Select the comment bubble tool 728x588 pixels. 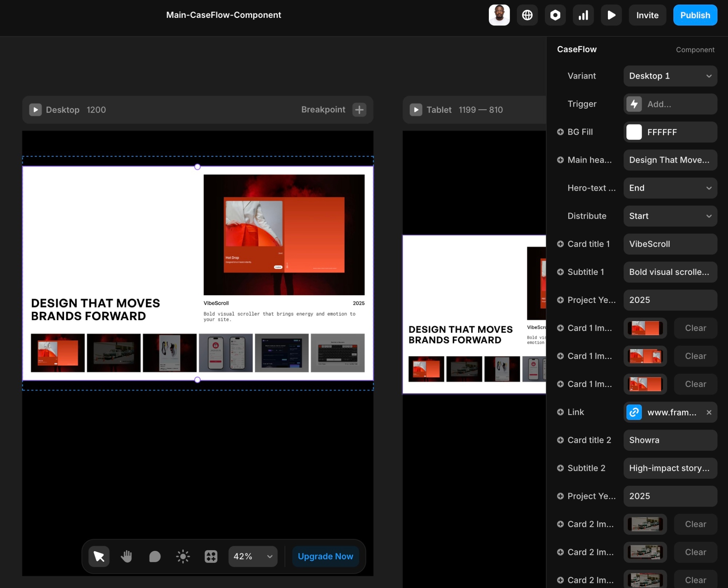[155, 556]
